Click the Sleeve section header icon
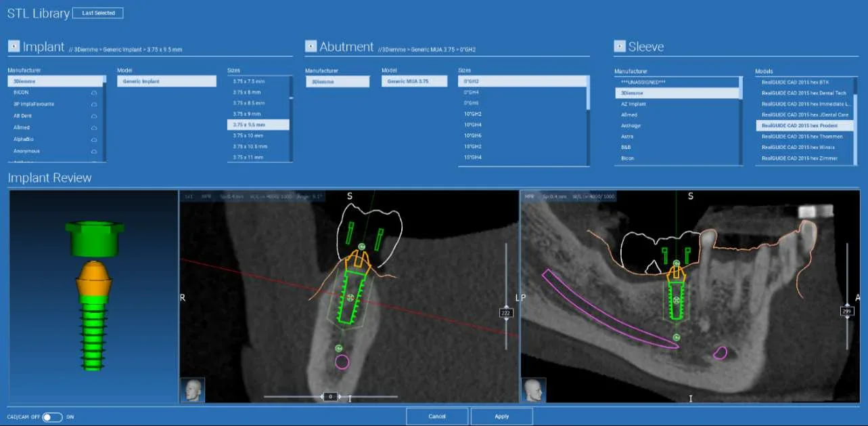 [620, 46]
